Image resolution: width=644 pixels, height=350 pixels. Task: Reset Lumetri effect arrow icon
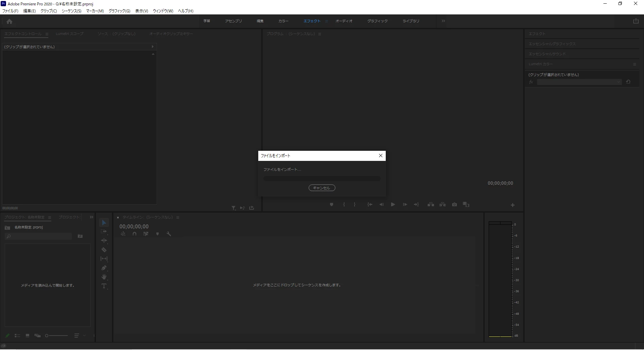628,82
